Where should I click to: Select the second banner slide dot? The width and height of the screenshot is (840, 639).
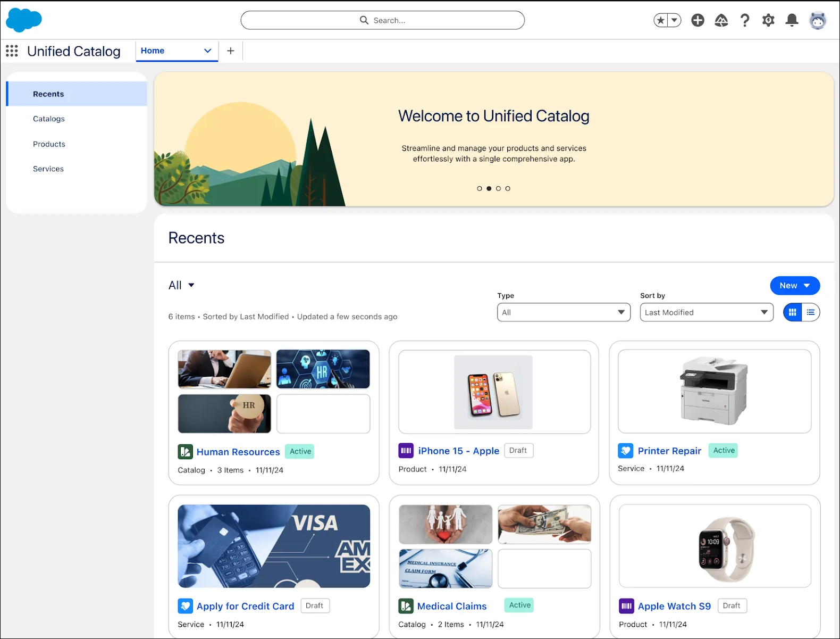coord(489,188)
